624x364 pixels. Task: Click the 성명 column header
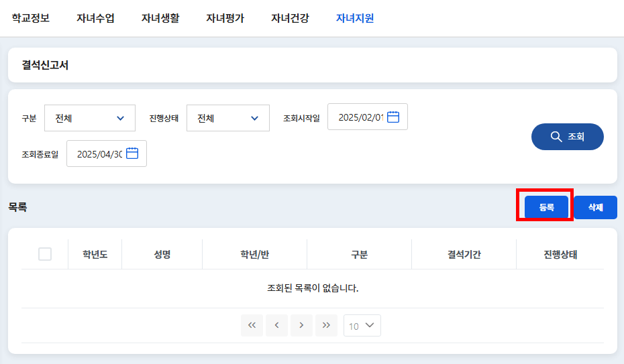pyautogui.click(x=162, y=254)
